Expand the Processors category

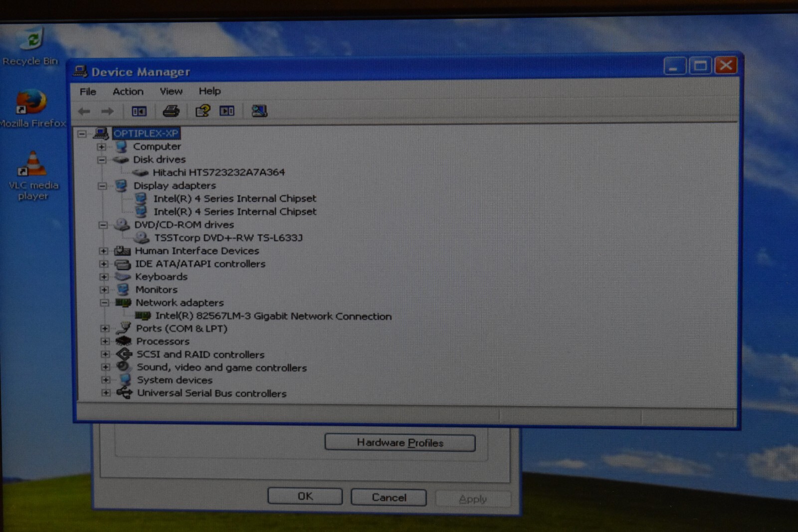[105, 342]
